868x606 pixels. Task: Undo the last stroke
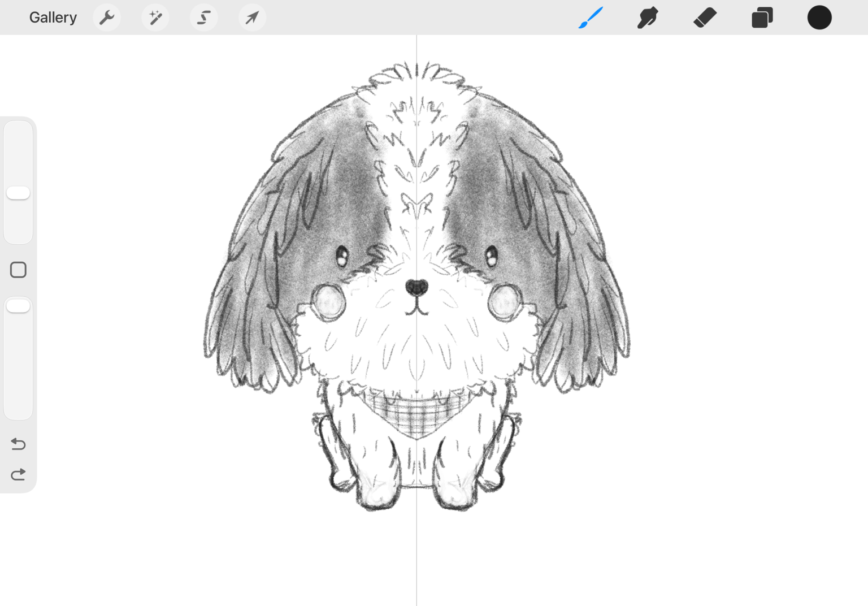[18, 444]
